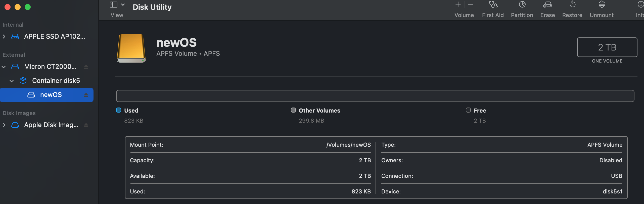Viewport: 644px width, 204px height.
Task: Eject the newOS volume
Action: (x=86, y=95)
